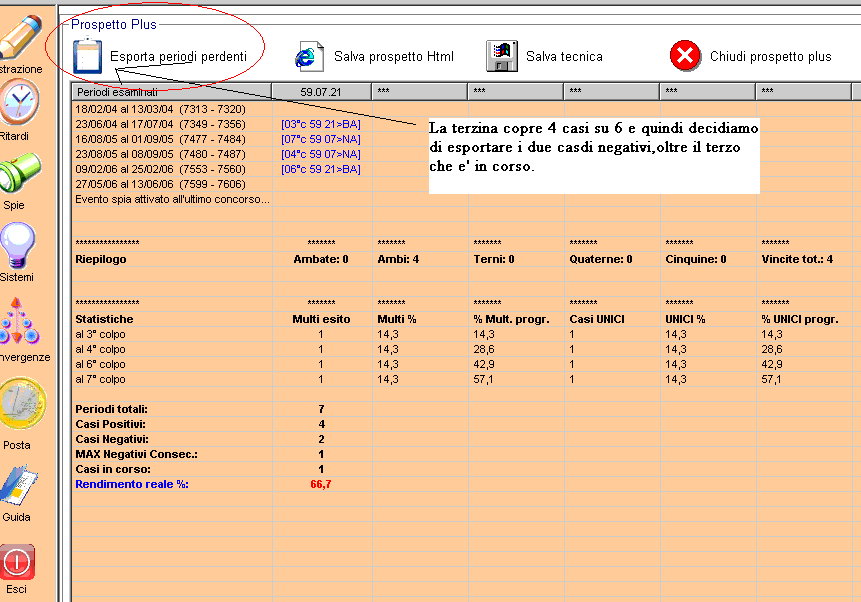Click the result cell [03°c 59 21>BA]
The height and width of the screenshot is (602, 861).
pyautogui.click(x=321, y=124)
